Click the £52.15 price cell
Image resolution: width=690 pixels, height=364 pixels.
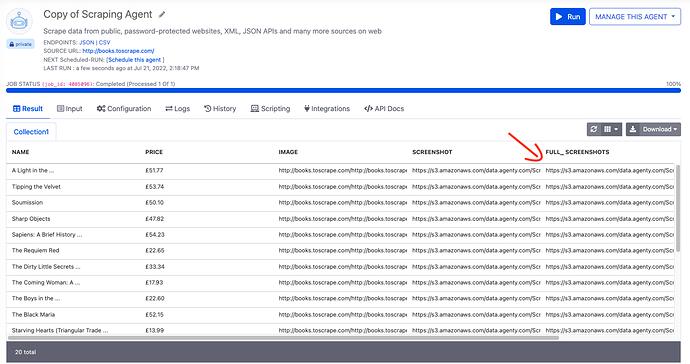coord(154,315)
